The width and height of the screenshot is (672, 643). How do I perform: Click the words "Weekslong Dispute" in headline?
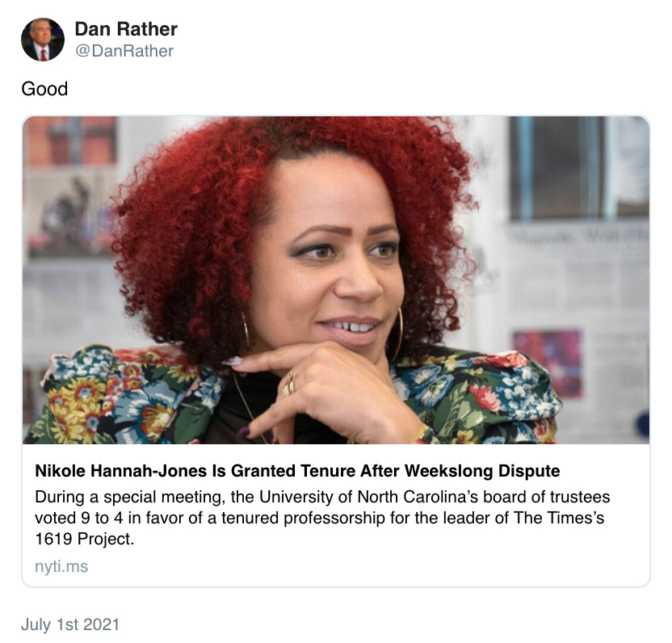pos(482,471)
